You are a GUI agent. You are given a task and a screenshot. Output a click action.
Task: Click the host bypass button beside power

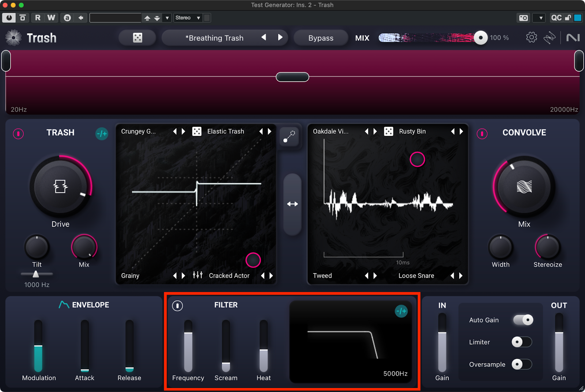click(x=23, y=18)
